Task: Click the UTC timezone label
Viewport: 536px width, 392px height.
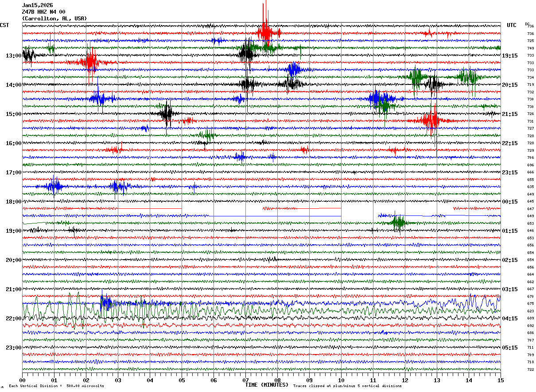Action: 512,25
